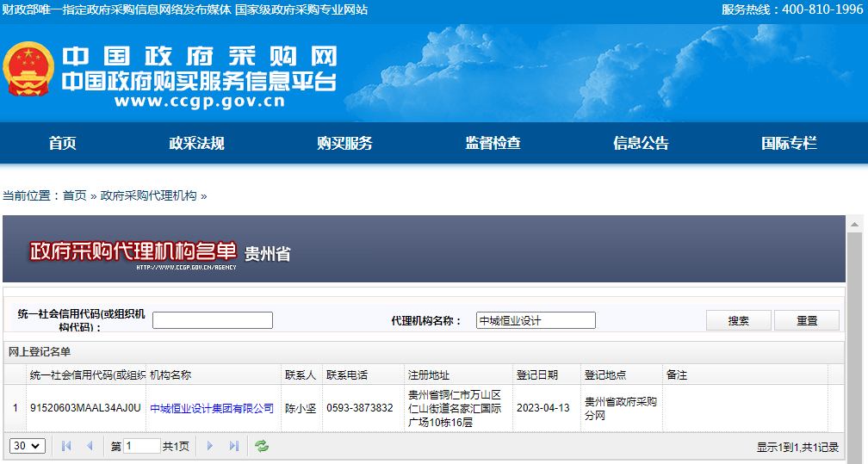
Task: Jump to last page icon
Action: click(x=233, y=446)
